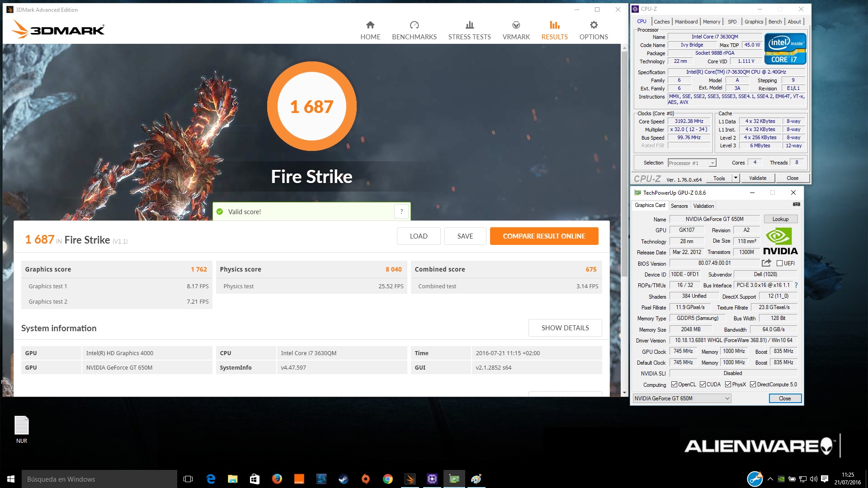Open the Options gear icon

594,25
